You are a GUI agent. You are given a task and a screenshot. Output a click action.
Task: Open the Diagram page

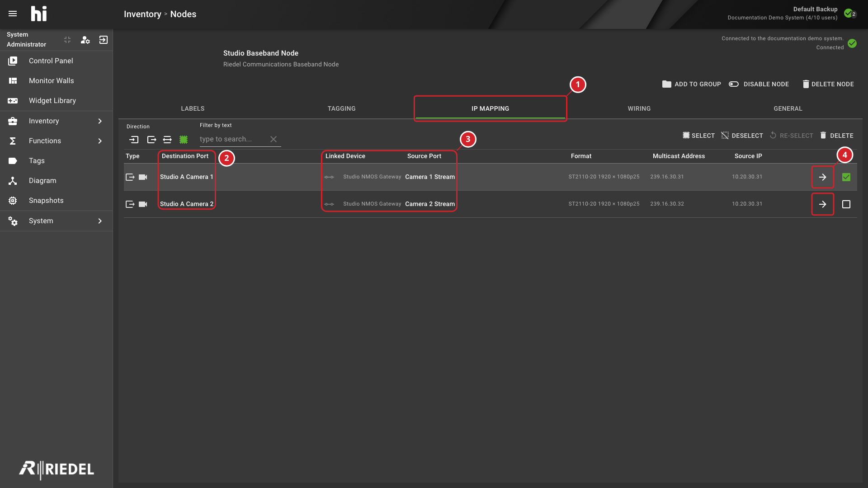[x=57, y=180]
